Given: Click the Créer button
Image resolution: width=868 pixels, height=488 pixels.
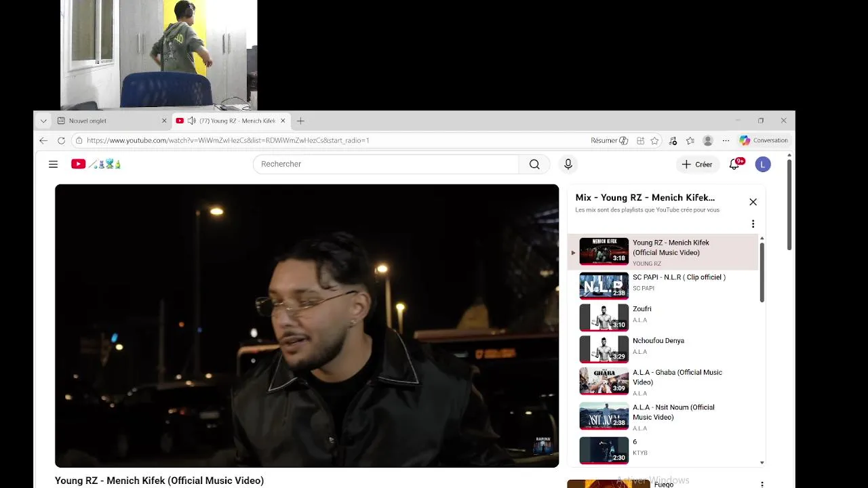Looking at the screenshot, I should (x=697, y=164).
